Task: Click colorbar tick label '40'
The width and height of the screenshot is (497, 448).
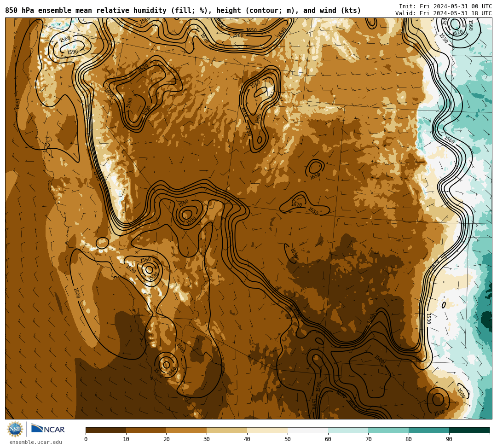Action: click(247, 439)
